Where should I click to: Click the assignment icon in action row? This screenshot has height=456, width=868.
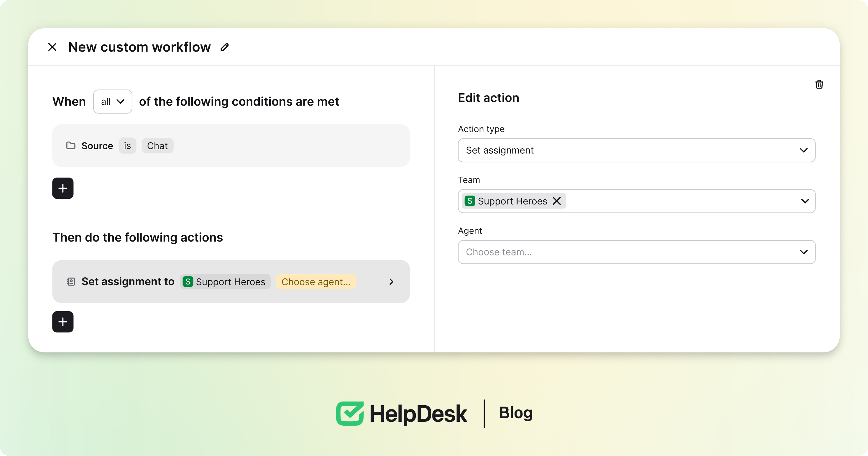pyautogui.click(x=71, y=281)
